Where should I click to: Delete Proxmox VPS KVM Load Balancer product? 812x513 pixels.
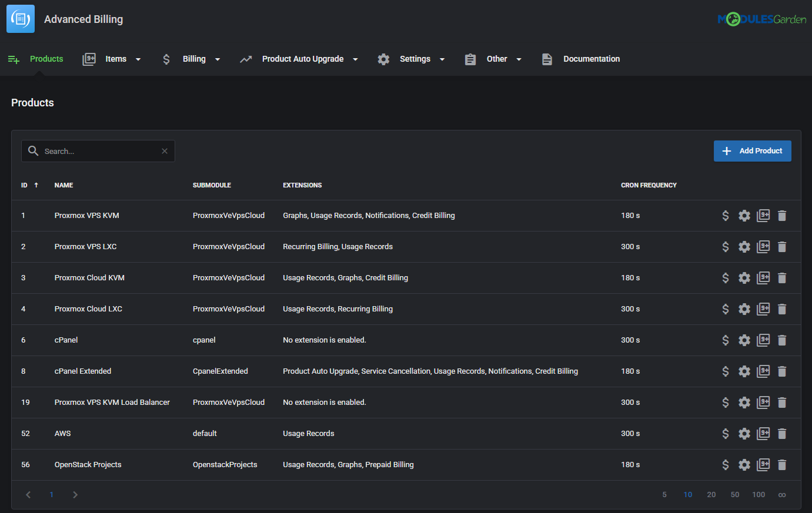click(x=782, y=403)
